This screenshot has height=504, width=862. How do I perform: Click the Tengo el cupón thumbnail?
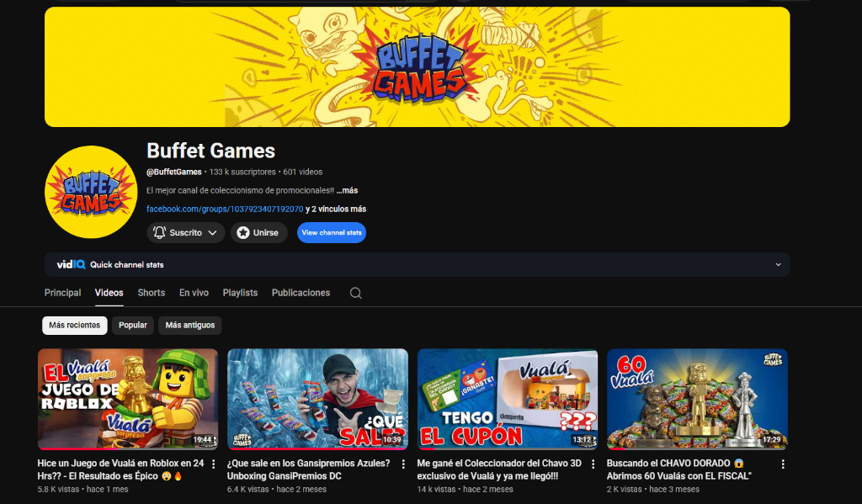pos(508,399)
